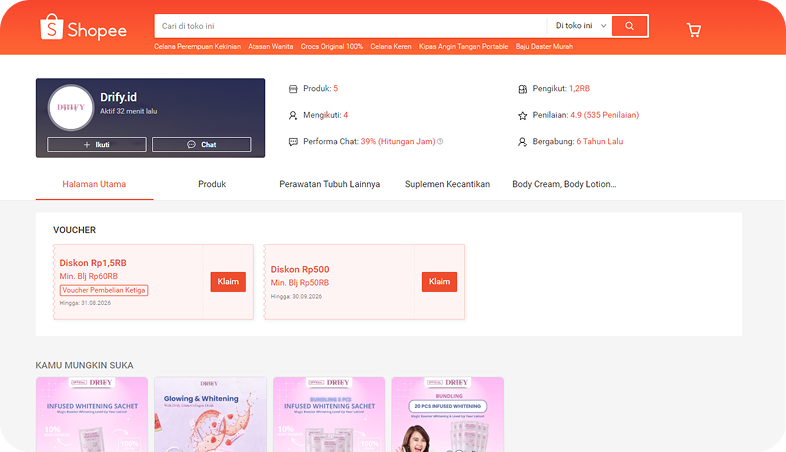
Task: Click the 'Hingga: 30.09.2026' expiry text
Action: [296, 296]
